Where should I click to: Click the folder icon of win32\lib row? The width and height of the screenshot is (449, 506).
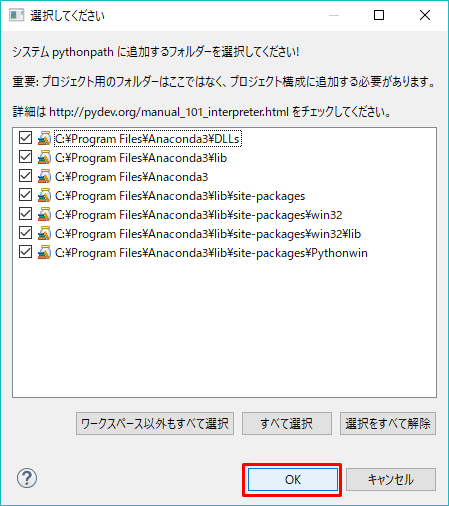click(x=44, y=233)
